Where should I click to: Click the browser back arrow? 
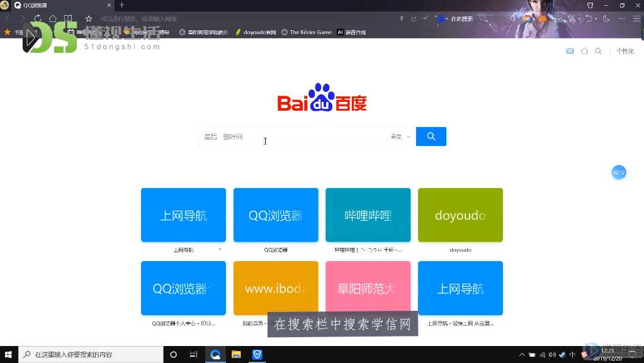coord(8,18)
